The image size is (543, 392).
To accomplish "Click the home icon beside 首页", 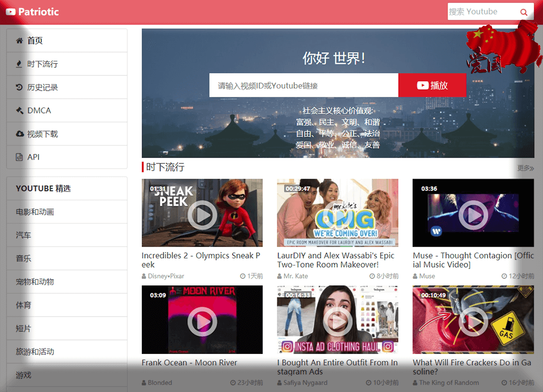I will point(20,41).
